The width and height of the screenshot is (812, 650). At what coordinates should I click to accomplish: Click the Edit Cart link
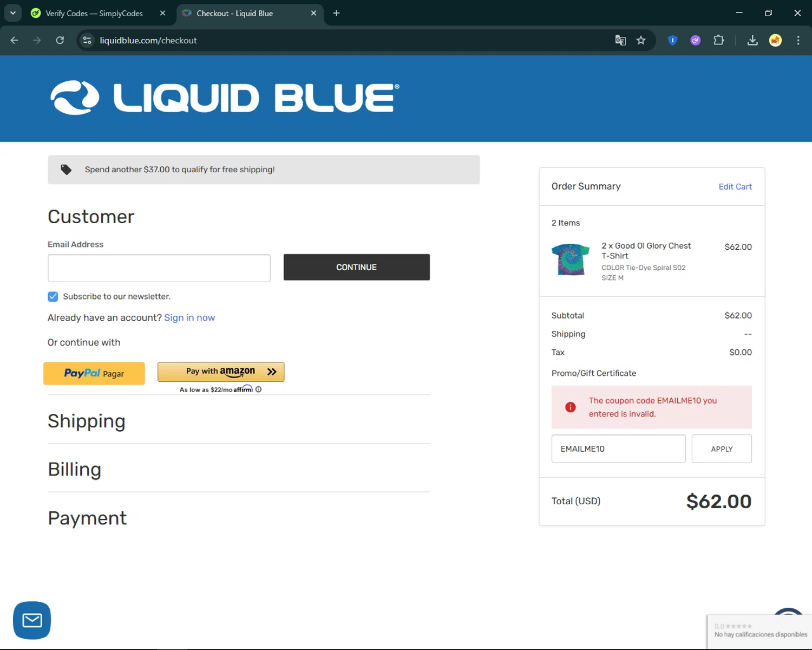735,186
